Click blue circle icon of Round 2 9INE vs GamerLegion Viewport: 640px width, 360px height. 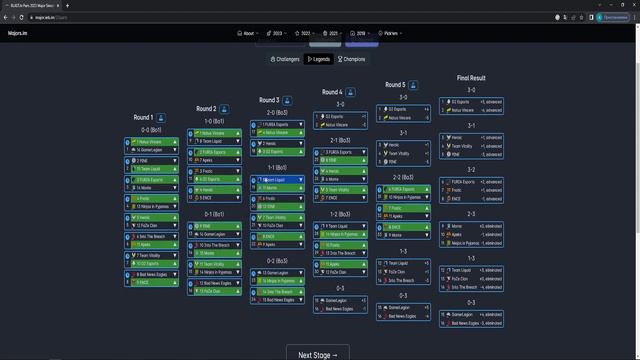[191, 227]
